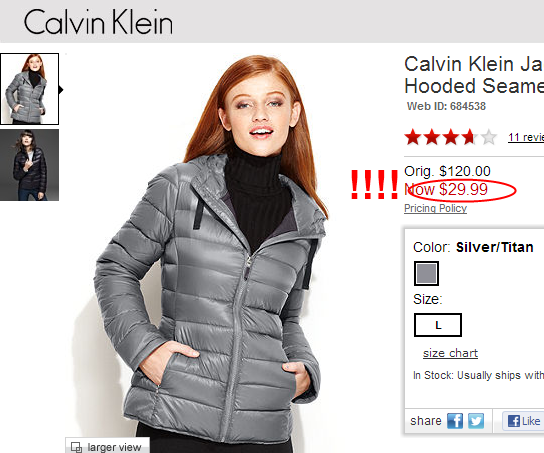Click the Calvin Klein logo

click(x=98, y=22)
